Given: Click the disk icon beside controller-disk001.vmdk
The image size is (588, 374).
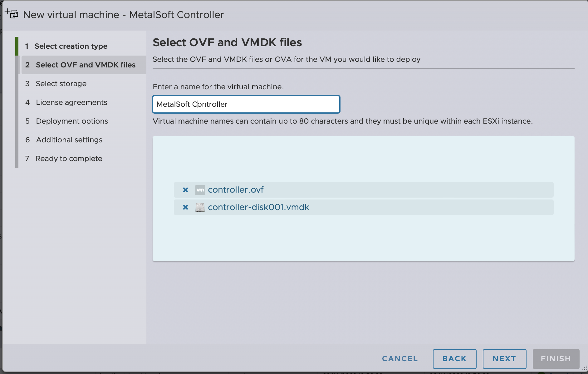Looking at the screenshot, I should pyautogui.click(x=200, y=207).
